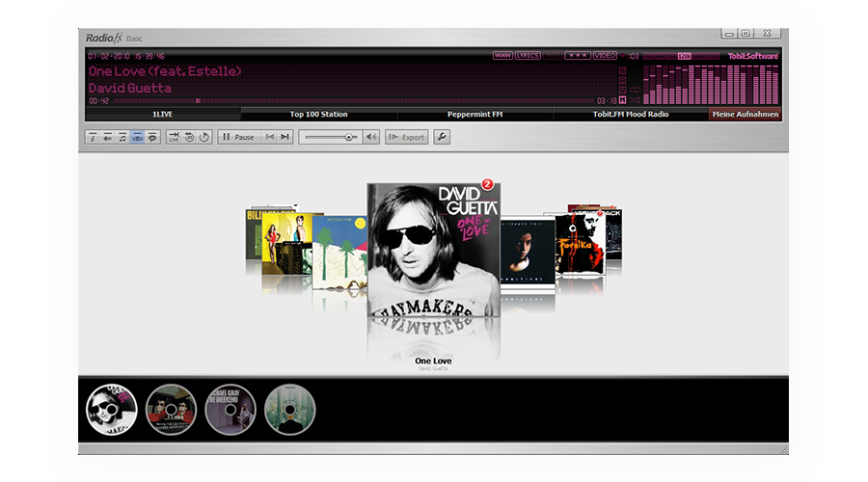Switch to the Tobit.FM Mood Radio tab
Image resolution: width=868 pixels, height=482 pixels.
pyautogui.click(x=631, y=114)
